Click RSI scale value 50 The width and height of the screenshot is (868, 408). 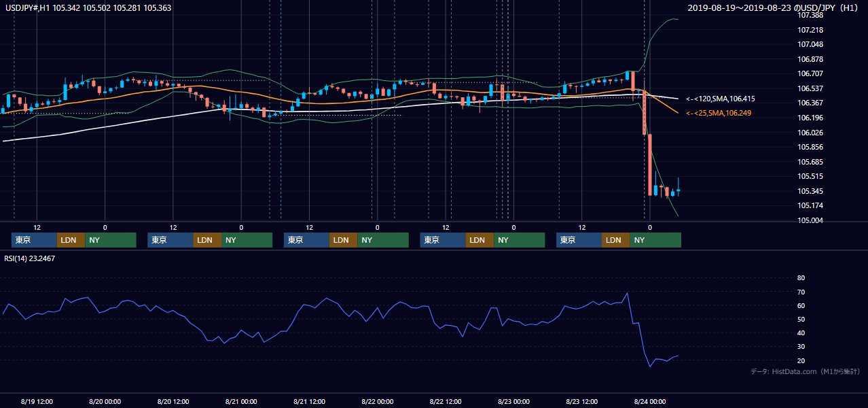(x=801, y=319)
